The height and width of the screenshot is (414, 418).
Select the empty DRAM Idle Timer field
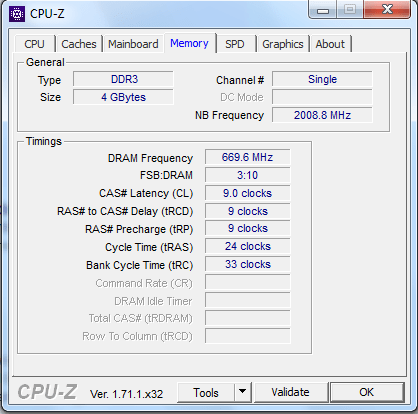click(x=247, y=301)
